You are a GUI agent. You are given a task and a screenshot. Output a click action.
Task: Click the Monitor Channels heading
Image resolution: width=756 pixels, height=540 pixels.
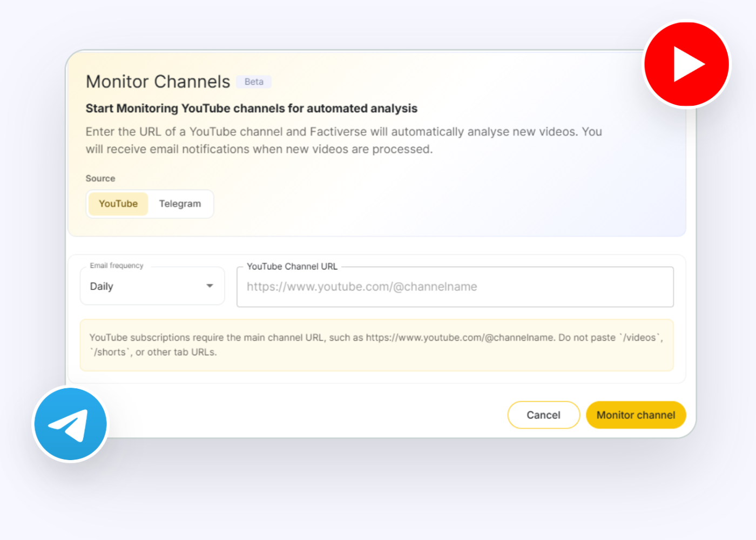[x=158, y=82]
